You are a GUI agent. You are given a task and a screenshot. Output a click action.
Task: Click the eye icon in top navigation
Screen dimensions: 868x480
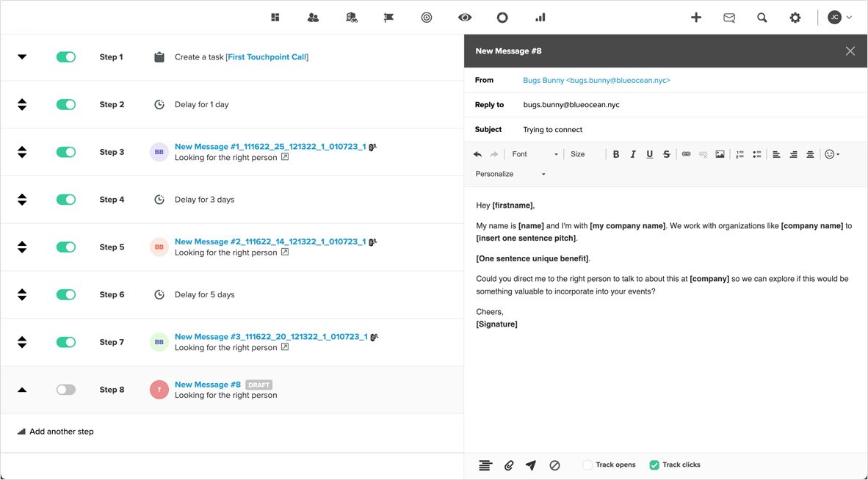464,18
